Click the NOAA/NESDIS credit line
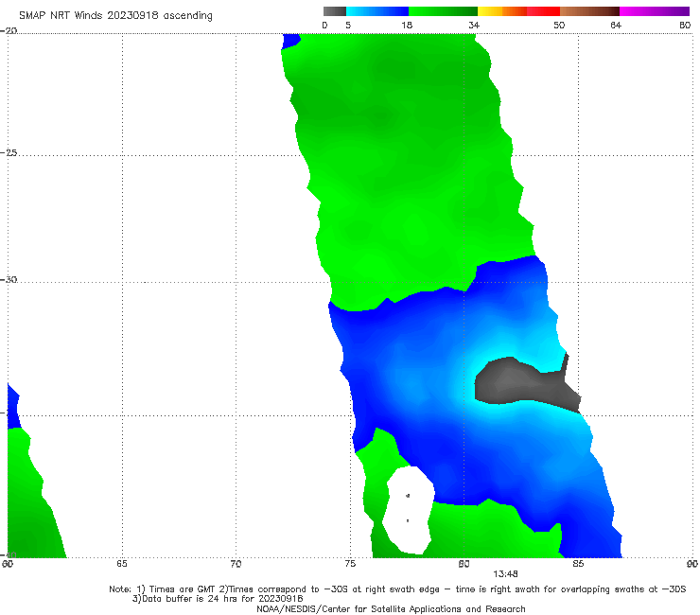 391,609
